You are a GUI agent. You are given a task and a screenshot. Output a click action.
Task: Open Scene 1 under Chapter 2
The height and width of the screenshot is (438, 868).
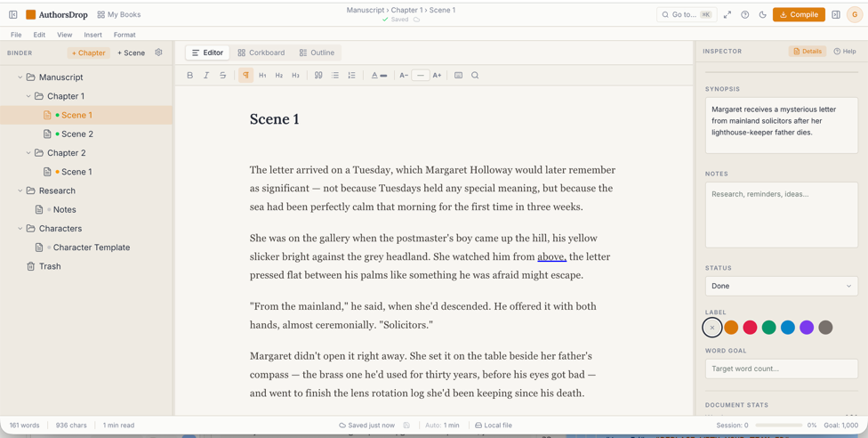click(x=85, y=171)
